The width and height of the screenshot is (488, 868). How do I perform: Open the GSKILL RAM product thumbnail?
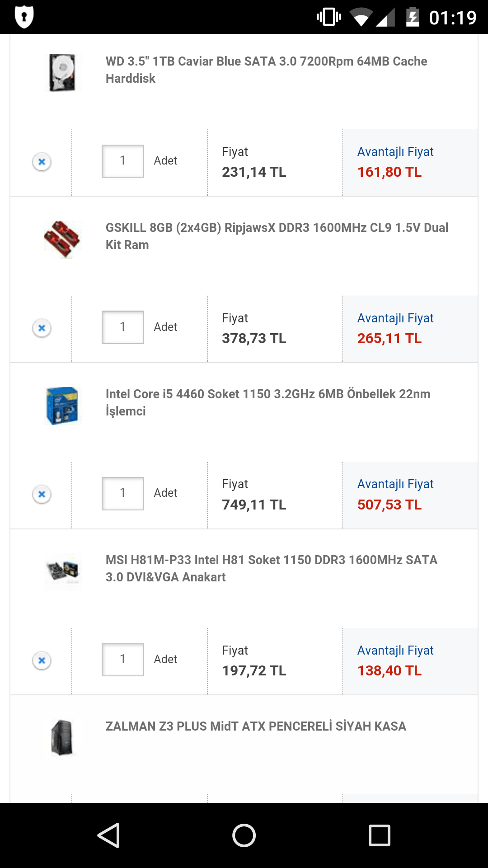click(x=62, y=239)
